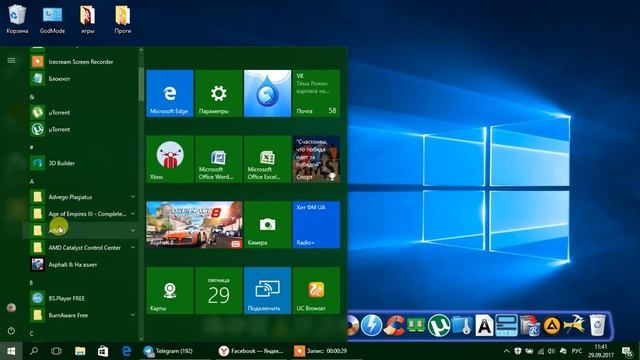This screenshot has height=360, width=640.
Task: Open the Power button in Start menu
Action: coord(11,331)
